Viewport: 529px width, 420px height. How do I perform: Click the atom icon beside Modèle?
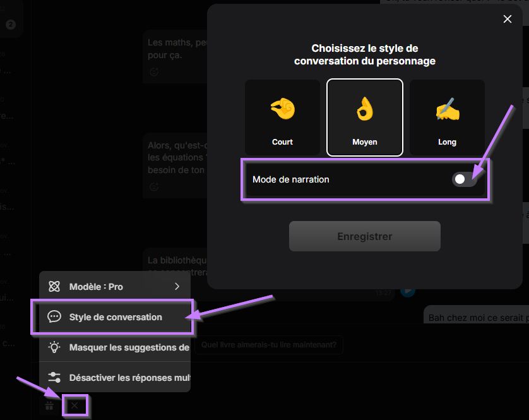click(x=55, y=287)
